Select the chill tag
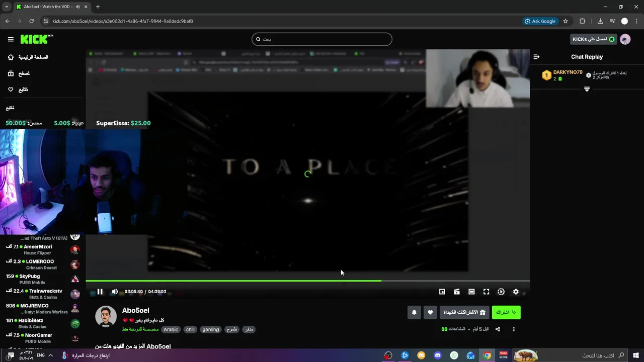 point(190,329)
